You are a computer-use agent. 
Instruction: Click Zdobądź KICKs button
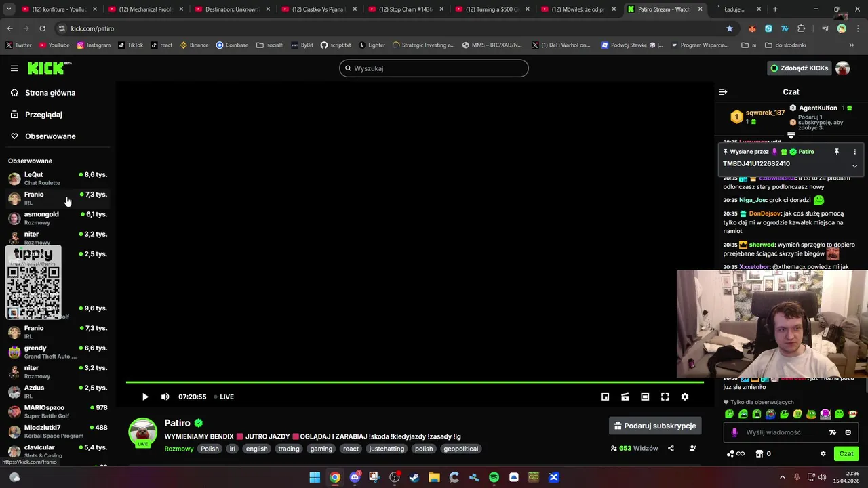coord(799,68)
